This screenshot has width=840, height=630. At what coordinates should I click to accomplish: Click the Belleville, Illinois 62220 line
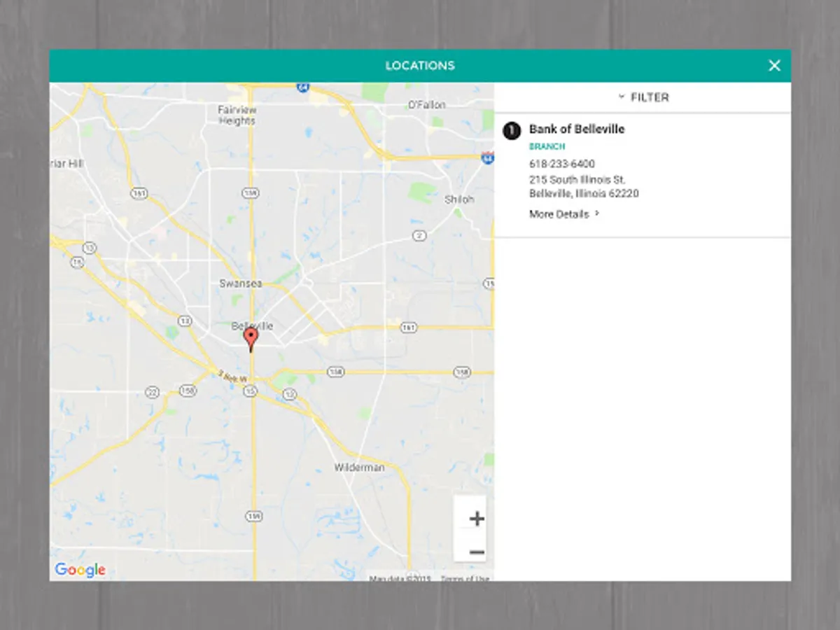[584, 194]
